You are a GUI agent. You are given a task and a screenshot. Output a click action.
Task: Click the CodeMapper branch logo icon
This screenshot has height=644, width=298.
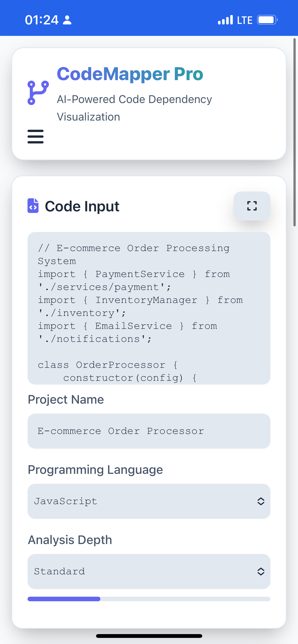[x=38, y=93]
